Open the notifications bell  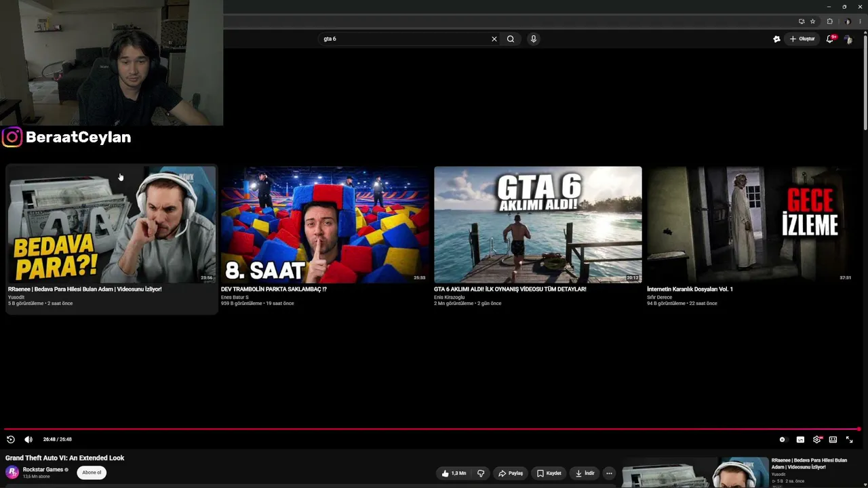tap(830, 39)
